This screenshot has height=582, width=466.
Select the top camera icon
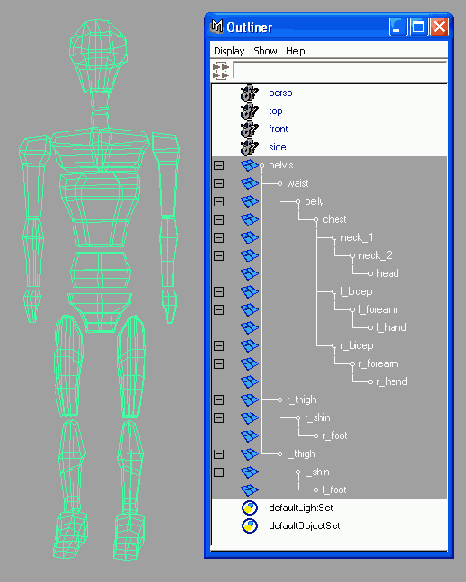(249, 111)
